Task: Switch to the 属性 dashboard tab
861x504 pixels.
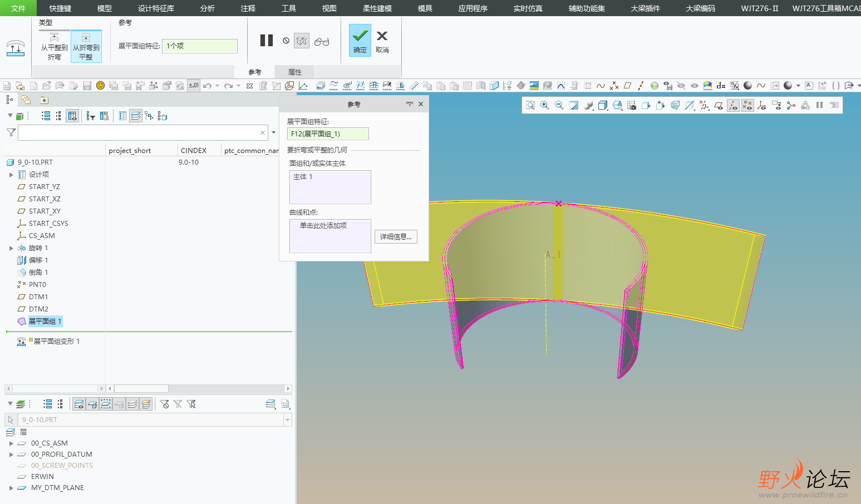Action: 295,72
